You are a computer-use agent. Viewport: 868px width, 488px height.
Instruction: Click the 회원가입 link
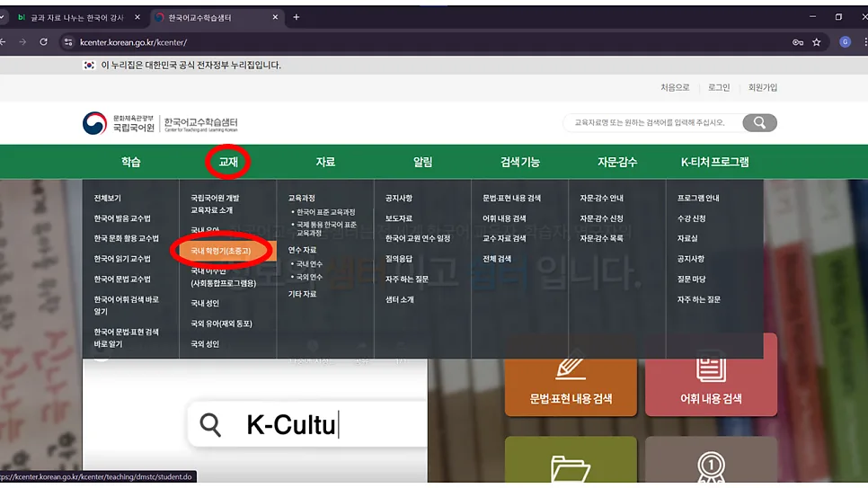pos(762,87)
